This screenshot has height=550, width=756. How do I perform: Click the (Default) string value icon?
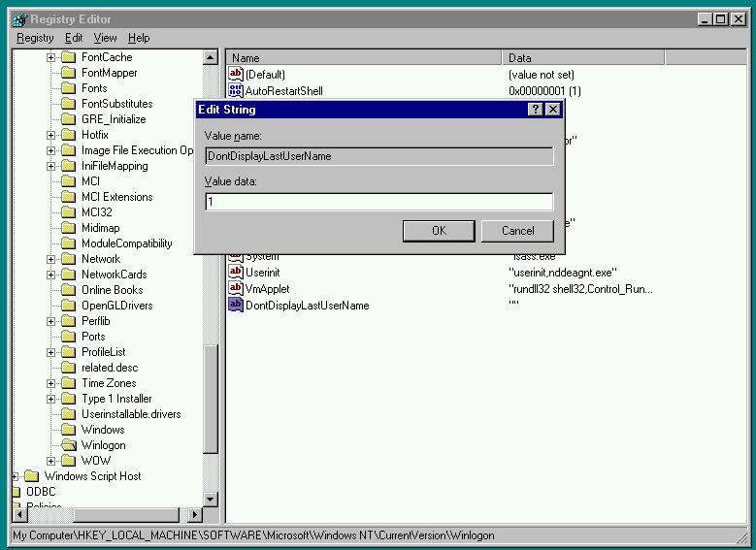tap(235, 74)
